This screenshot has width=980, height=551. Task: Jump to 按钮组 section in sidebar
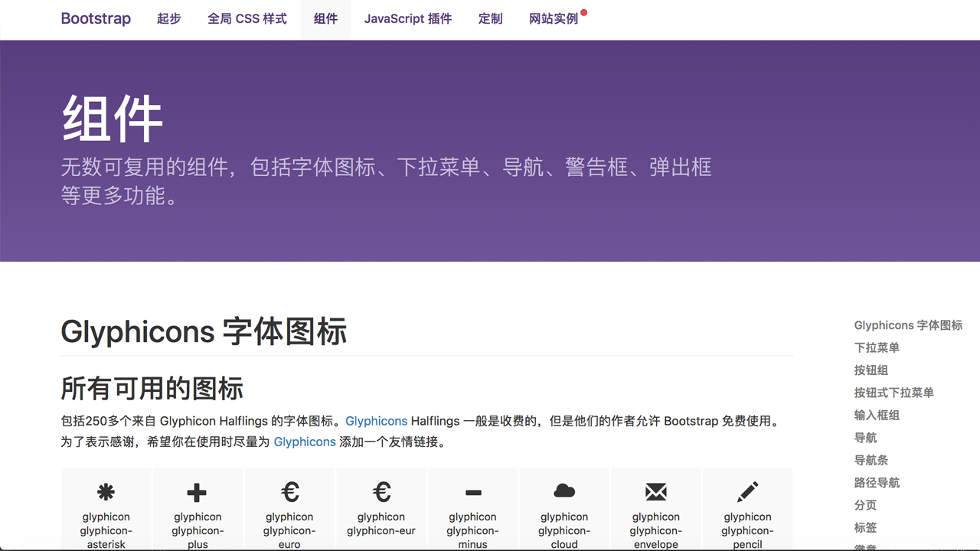point(871,370)
